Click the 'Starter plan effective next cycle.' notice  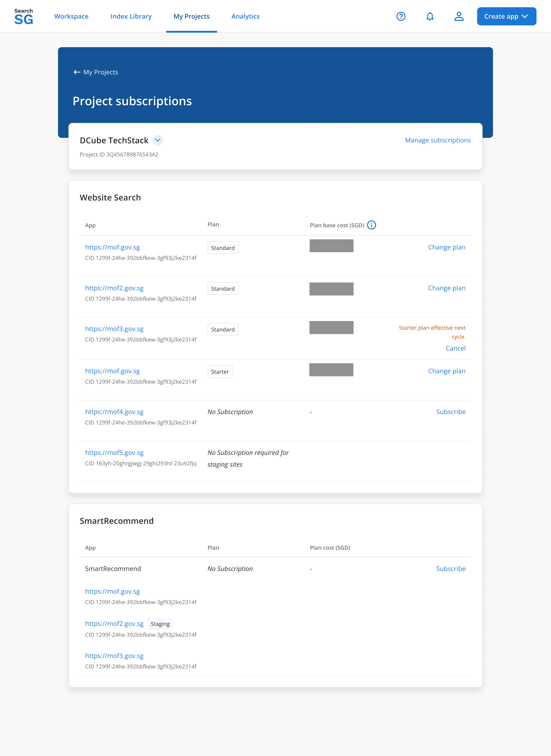[432, 332]
